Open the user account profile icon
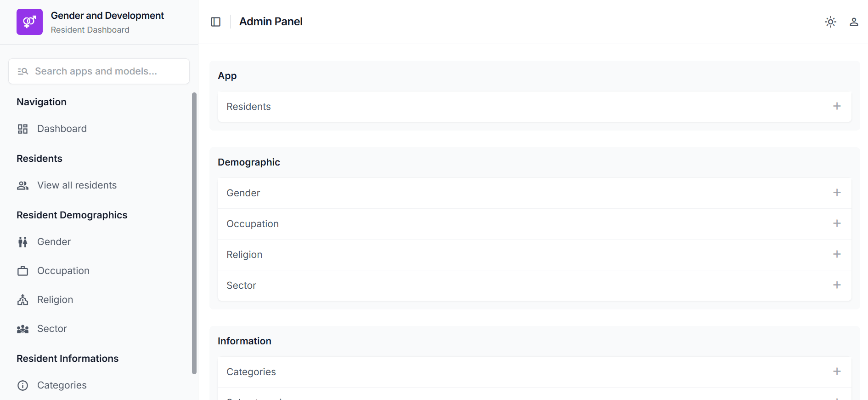 click(x=854, y=22)
